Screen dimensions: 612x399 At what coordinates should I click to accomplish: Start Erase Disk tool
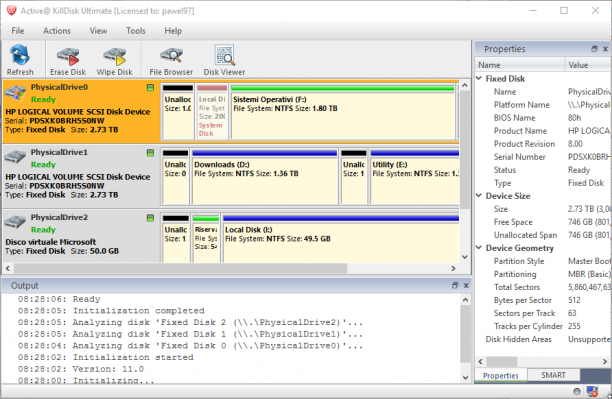point(68,61)
